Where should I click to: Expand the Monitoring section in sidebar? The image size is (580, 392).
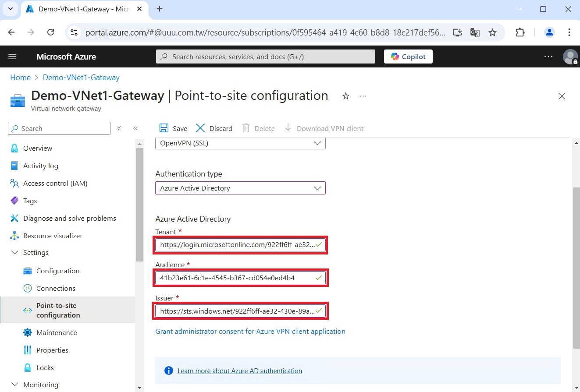[15, 385]
